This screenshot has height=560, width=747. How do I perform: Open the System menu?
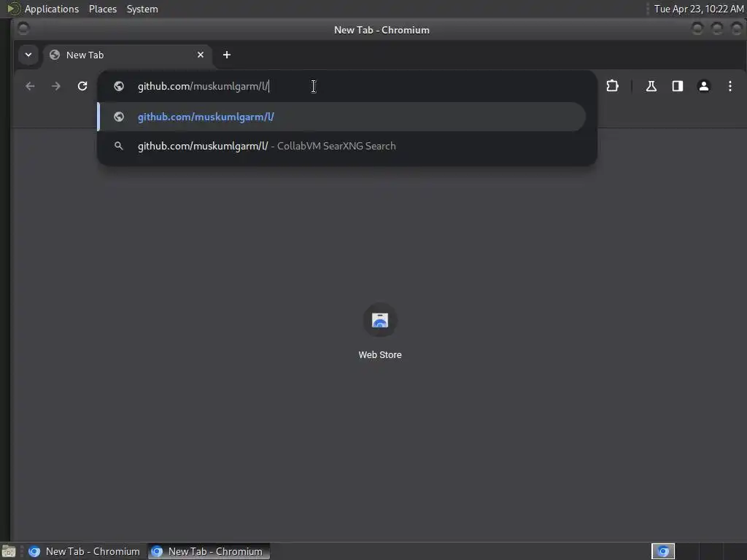(x=142, y=9)
